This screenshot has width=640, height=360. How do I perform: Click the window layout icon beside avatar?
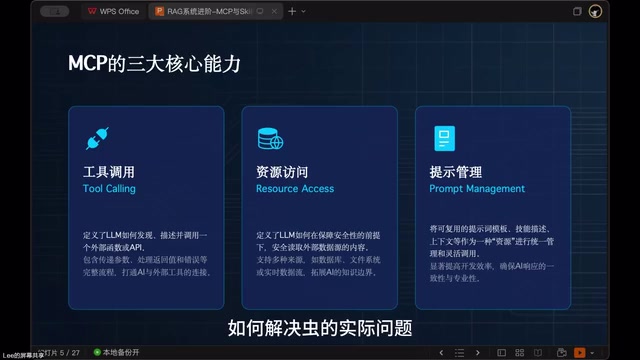(577, 11)
